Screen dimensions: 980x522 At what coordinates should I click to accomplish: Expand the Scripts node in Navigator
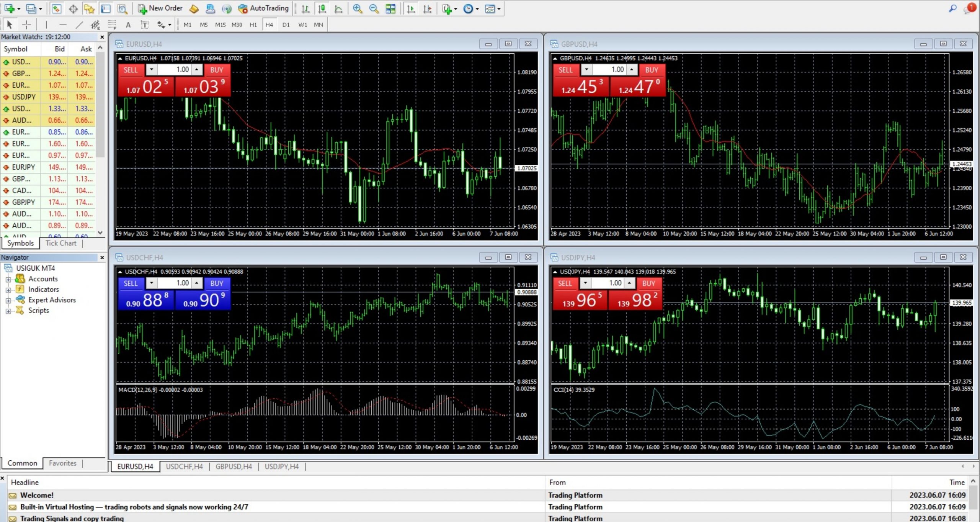point(8,311)
